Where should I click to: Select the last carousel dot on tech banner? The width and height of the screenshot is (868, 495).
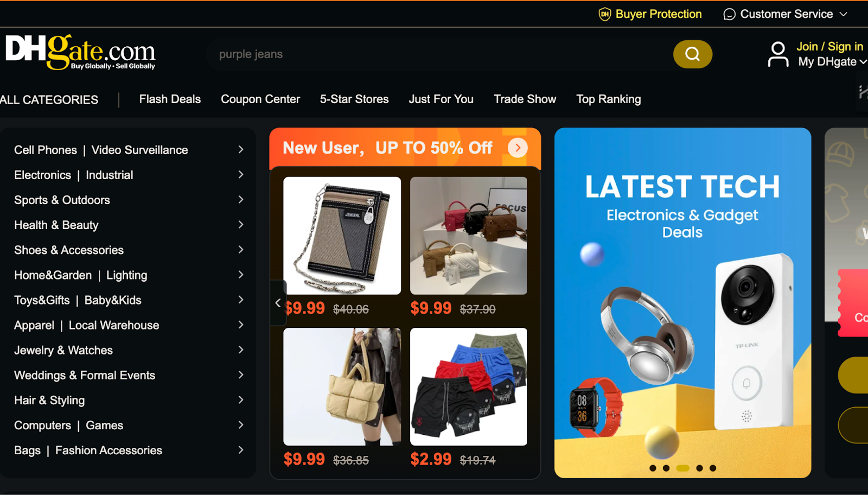pyautogui.click(x=713, y=468)
